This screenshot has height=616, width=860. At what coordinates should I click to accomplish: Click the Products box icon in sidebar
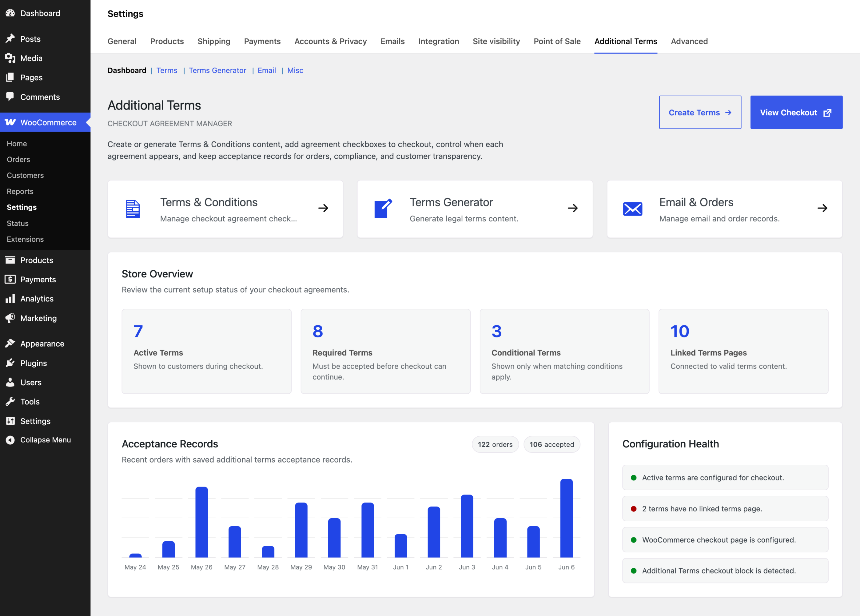pos(10,260)
